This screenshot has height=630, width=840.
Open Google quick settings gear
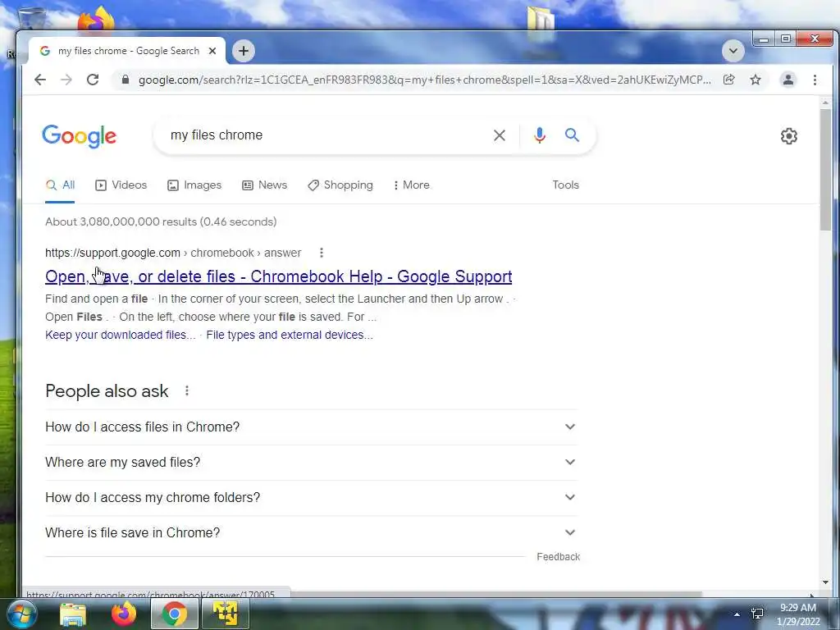788,136
